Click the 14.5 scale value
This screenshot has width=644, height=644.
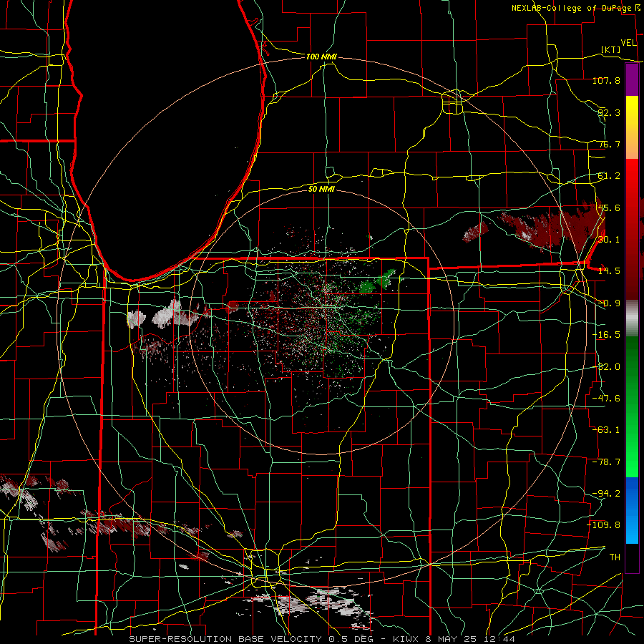pyautogui.click(x=609, y=271)
